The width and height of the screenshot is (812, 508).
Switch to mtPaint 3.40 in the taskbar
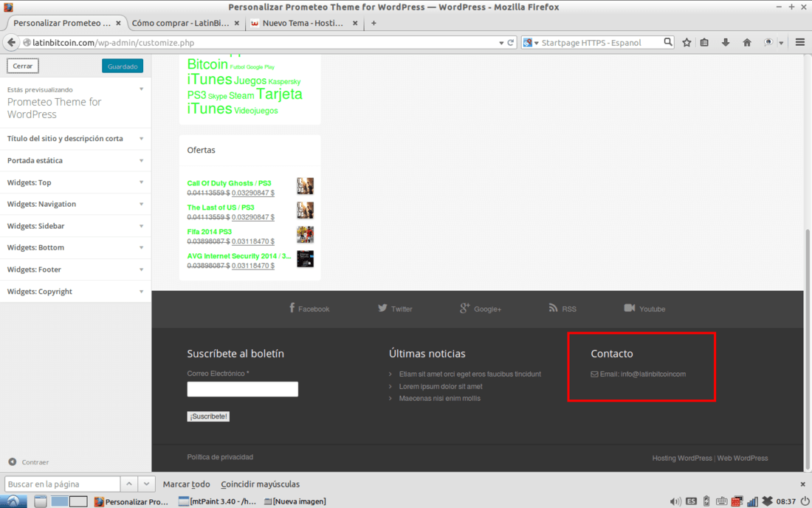[217, 501]
